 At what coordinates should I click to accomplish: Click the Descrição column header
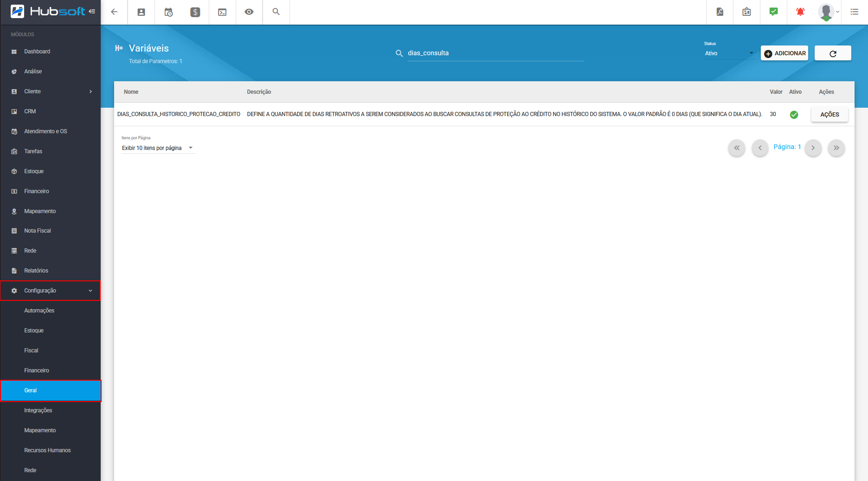(x=259, y=92)
